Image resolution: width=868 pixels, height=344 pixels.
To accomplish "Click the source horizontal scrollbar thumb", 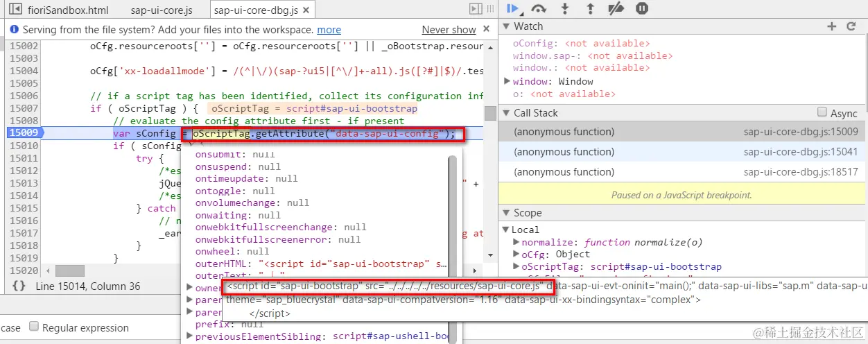I will (69, 271).
